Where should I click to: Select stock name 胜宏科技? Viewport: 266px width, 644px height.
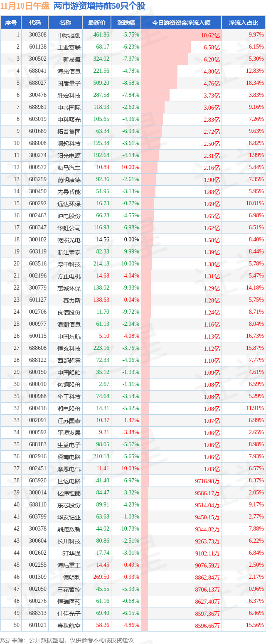69,96
